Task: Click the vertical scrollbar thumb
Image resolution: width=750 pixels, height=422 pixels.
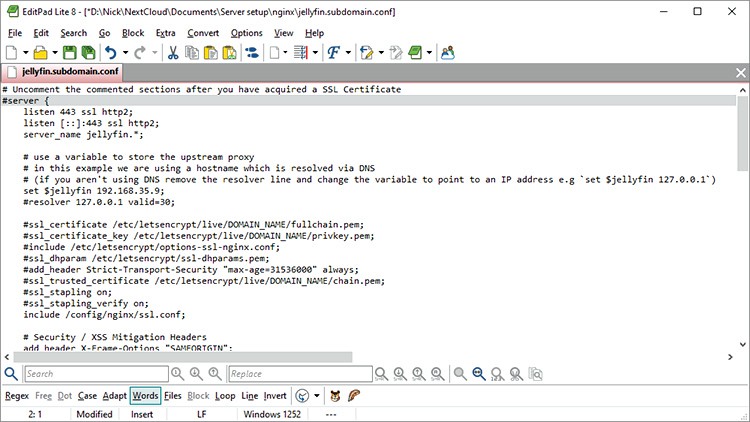Action: coord(742,133)
